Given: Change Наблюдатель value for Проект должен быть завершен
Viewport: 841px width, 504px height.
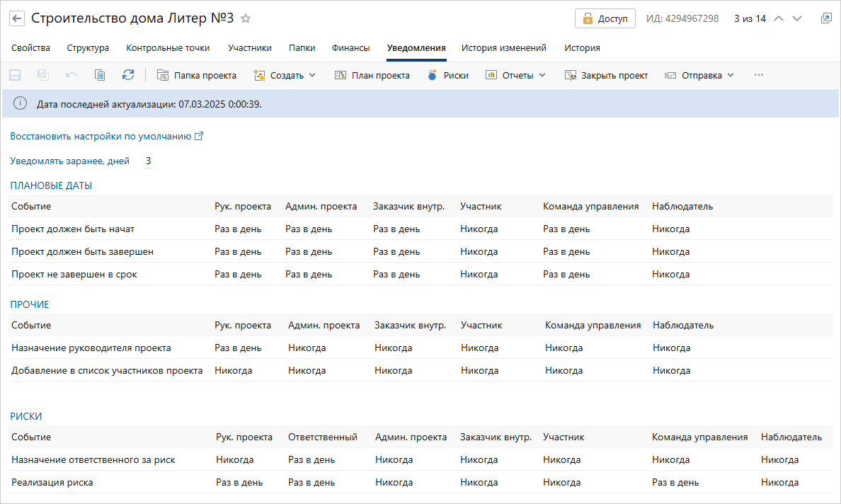Looking at the screenshot, I should 670,251.
